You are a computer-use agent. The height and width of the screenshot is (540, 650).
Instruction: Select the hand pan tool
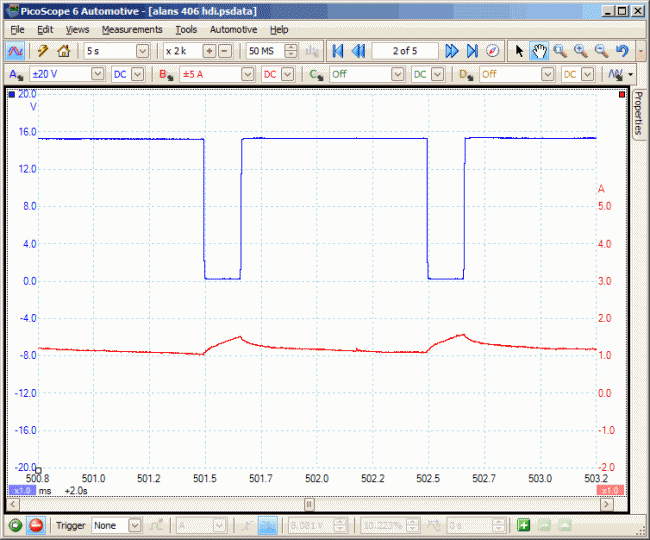[539, 51]
